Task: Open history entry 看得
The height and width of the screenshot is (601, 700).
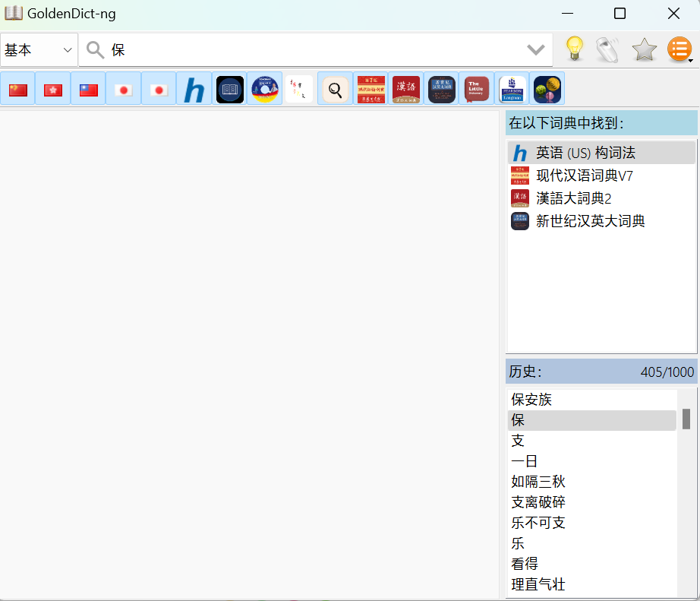Action: 592,564
